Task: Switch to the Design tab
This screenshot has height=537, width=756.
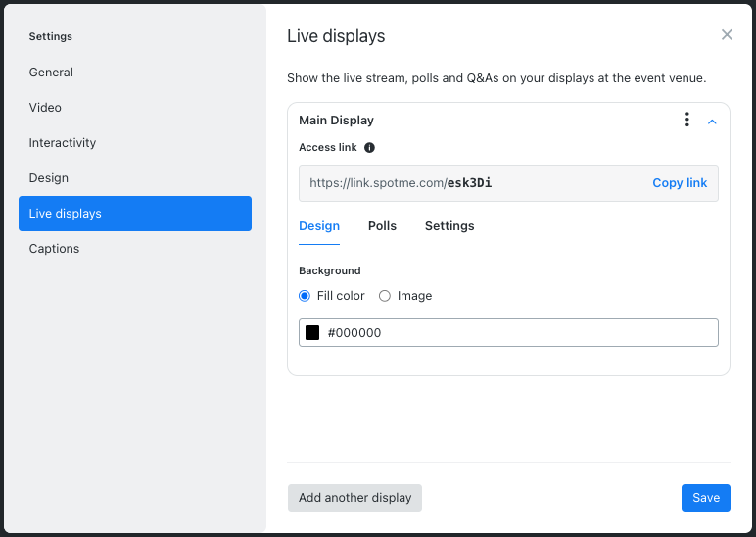Action: point(319,226)
